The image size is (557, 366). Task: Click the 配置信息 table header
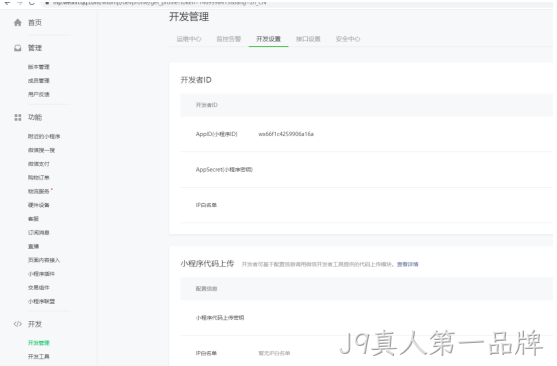(206, 289)
